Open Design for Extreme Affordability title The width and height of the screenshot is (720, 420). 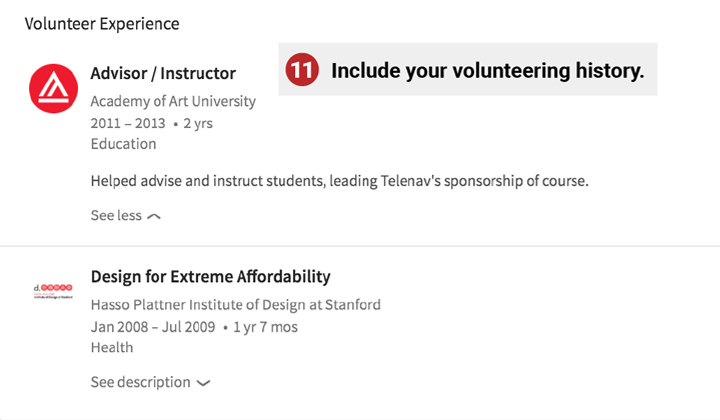[210, 277]
